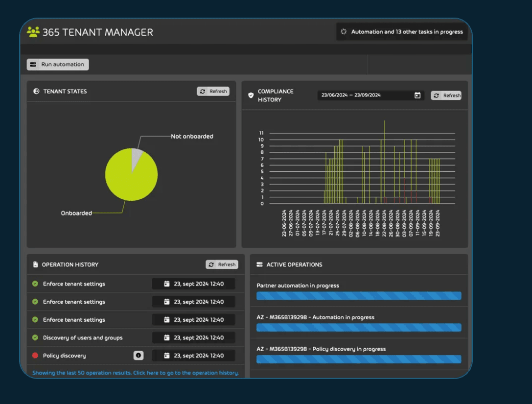Click the 365 Tenant Manager people logo
Image resolution: width=532 pixels, height=404 pixels.
tap(33, 32)
